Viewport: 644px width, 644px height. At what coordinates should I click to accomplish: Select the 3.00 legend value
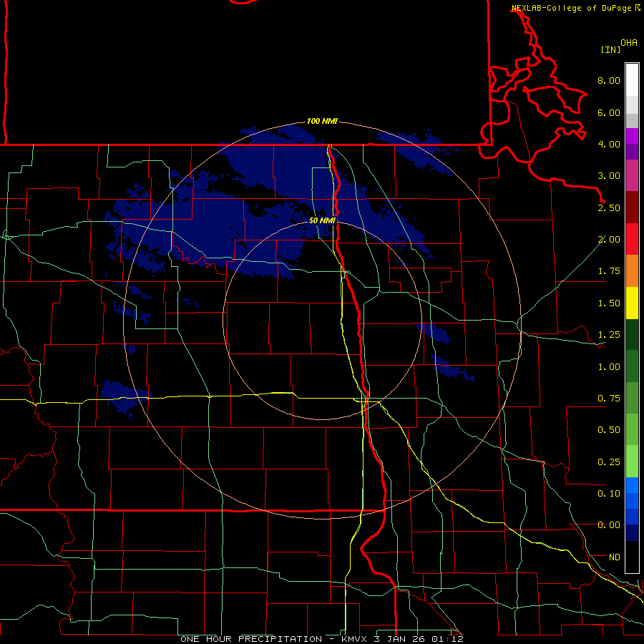[x=609, y=176]
